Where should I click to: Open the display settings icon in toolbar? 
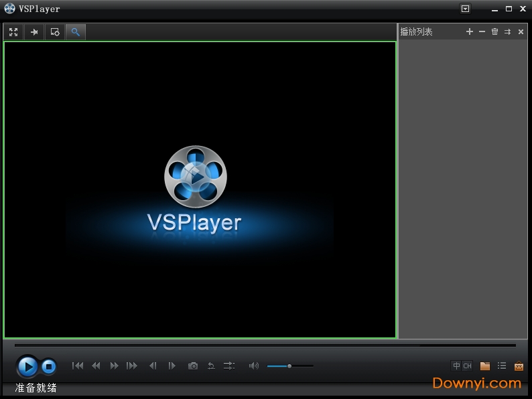(x=55, y=32)
